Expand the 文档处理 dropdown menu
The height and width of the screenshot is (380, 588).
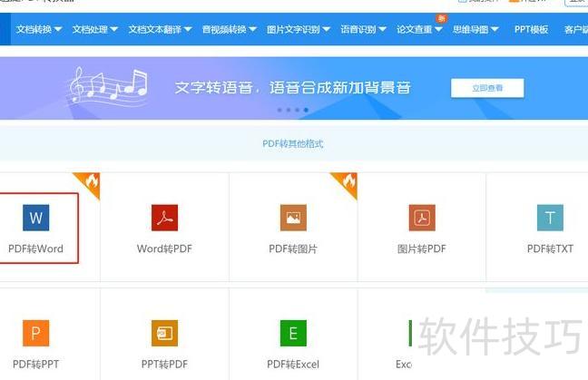(95, 29)
